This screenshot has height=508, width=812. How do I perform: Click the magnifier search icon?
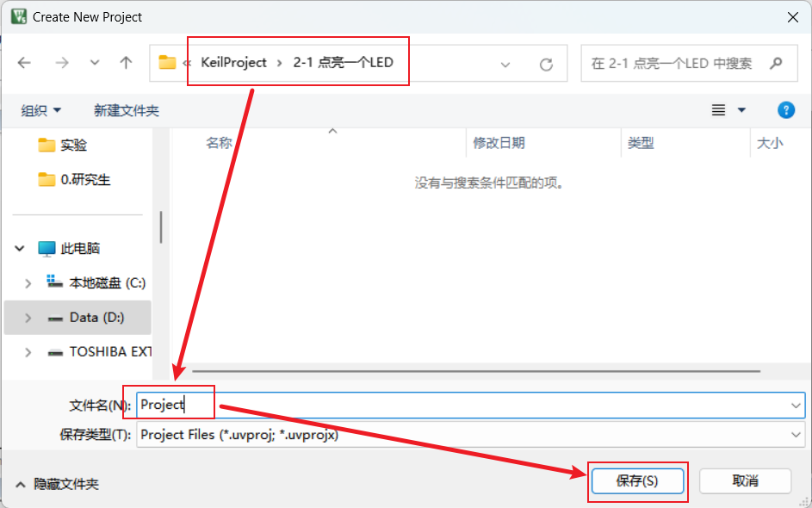coord(776,63)
